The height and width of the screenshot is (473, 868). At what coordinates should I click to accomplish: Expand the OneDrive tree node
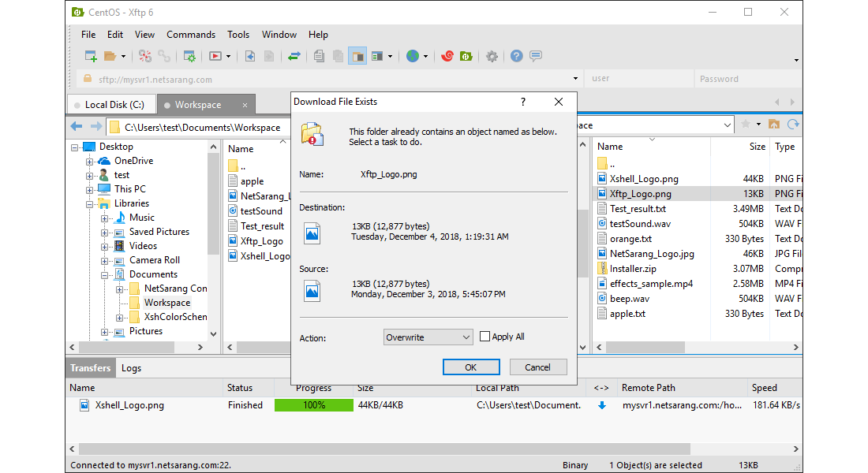(89, 162)
